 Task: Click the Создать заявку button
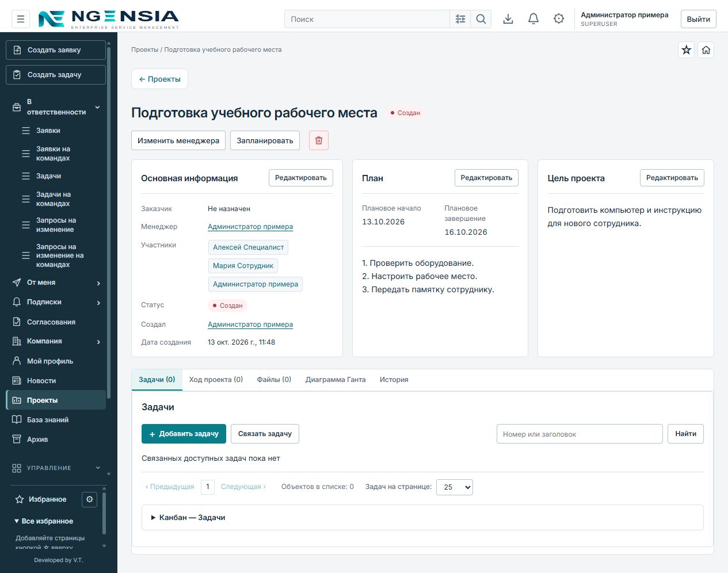point(56,50)
